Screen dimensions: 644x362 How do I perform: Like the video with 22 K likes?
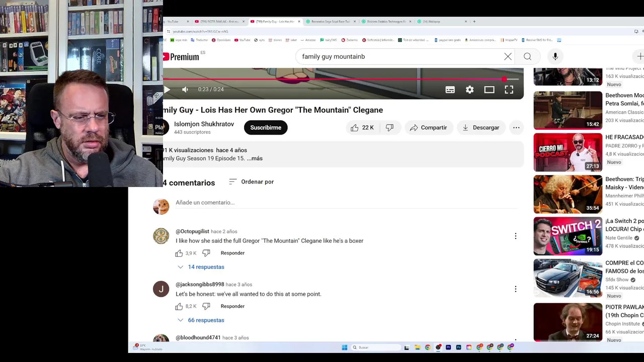[x=362, y=128]
